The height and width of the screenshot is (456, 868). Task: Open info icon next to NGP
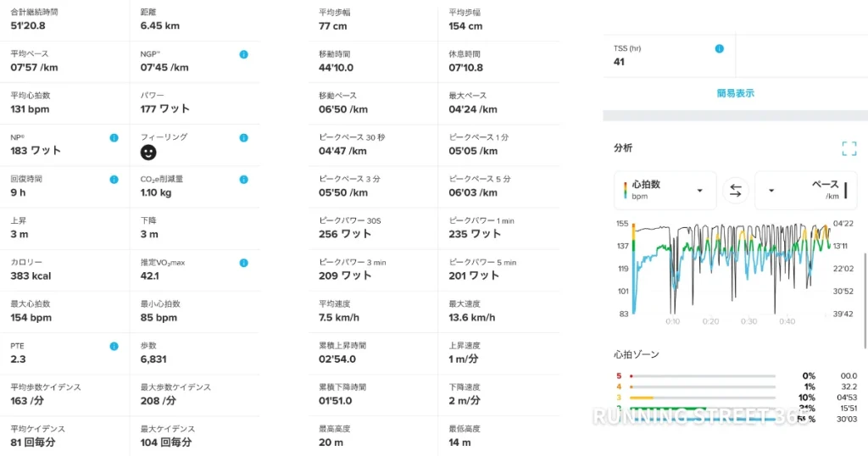click(243, 54)
